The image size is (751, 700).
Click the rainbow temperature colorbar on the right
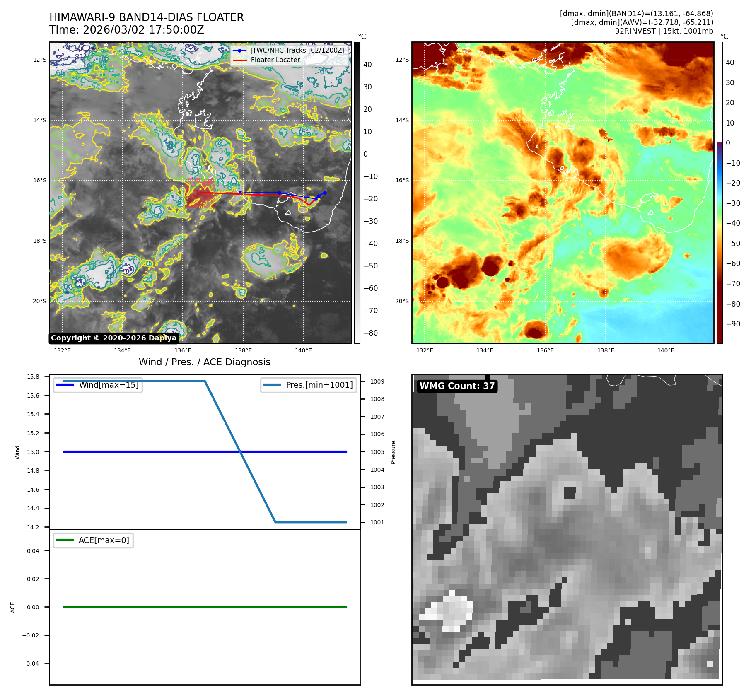tap(720, 193)
